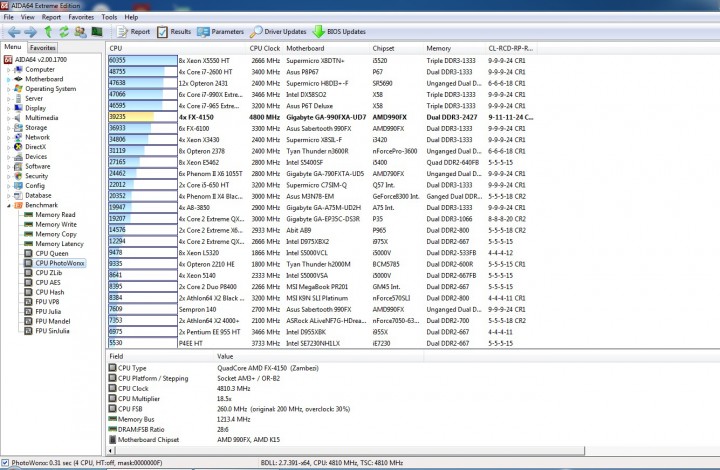Expand the Motherboard tree node
The height and width of the screenshot is (470, 720).
[8, 79]
